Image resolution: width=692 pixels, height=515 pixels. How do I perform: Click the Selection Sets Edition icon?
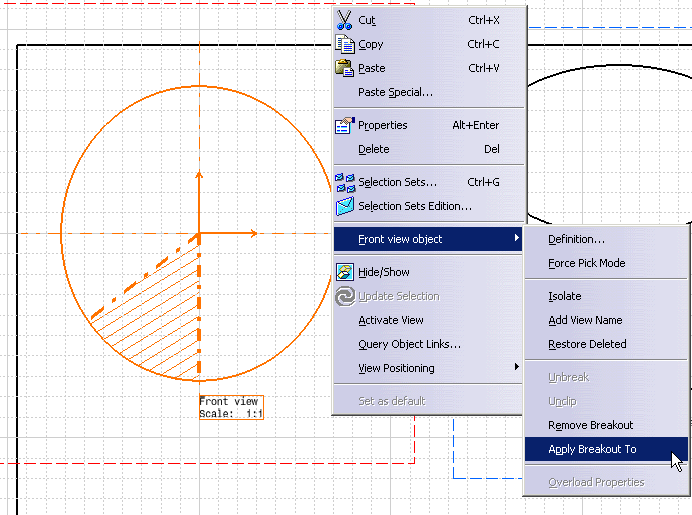point(345,206)
